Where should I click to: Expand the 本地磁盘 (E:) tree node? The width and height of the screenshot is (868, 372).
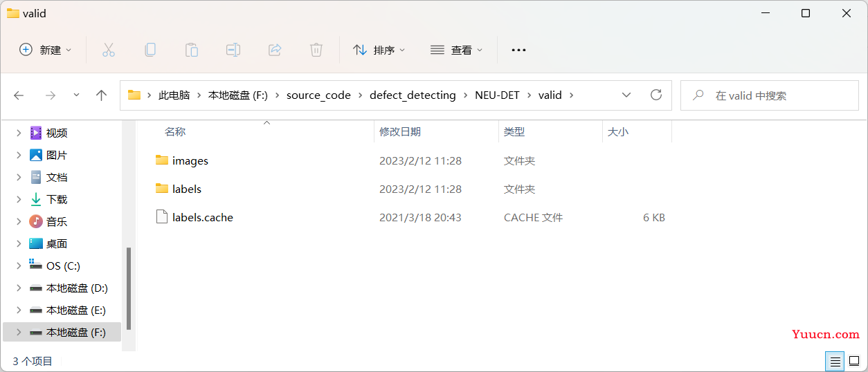tap(18, 310)
